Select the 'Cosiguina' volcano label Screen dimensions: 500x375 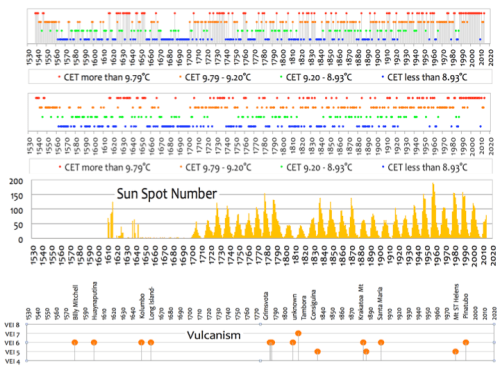click(313, 305)
